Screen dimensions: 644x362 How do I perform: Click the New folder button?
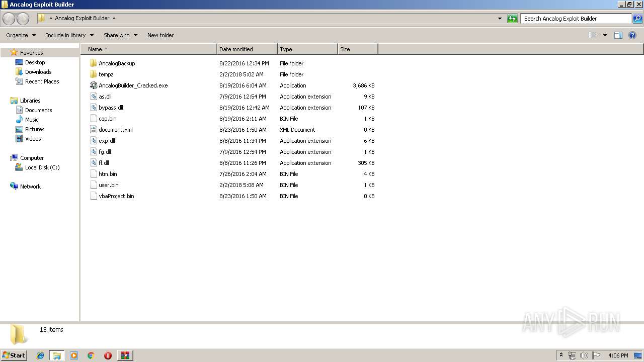pyautogui.click(x=160, y=35)
